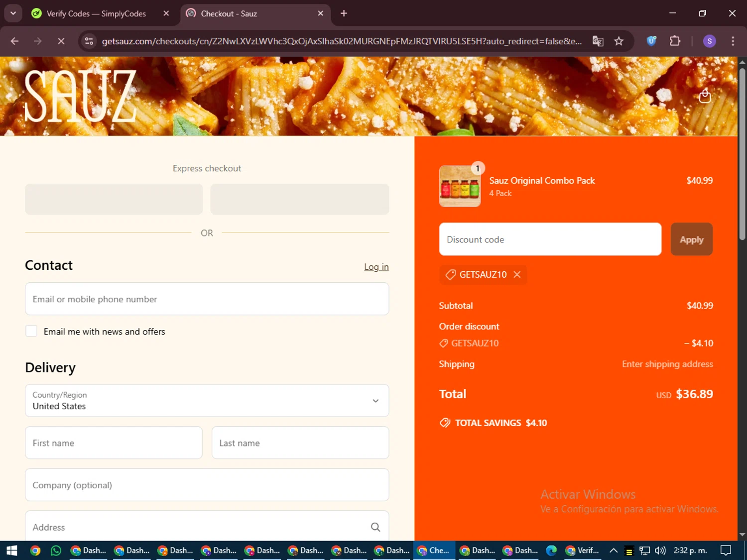Click the Log in link

point(376,267)
